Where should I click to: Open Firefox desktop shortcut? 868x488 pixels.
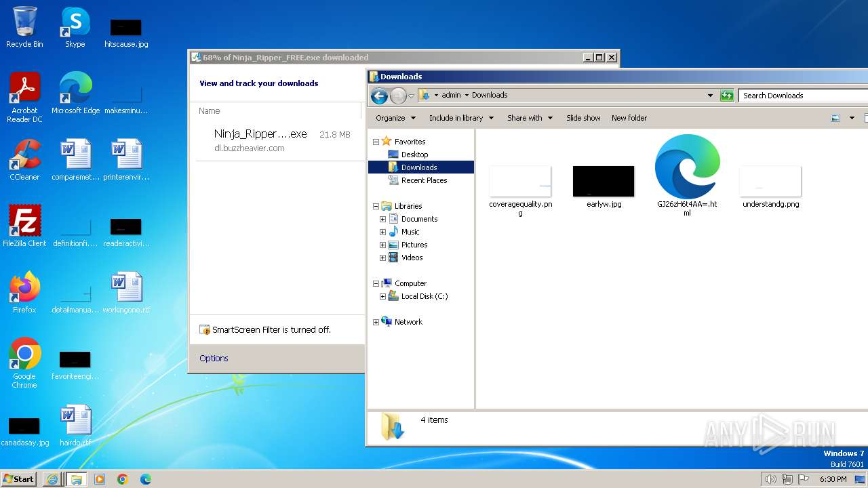tap(24, 293)
